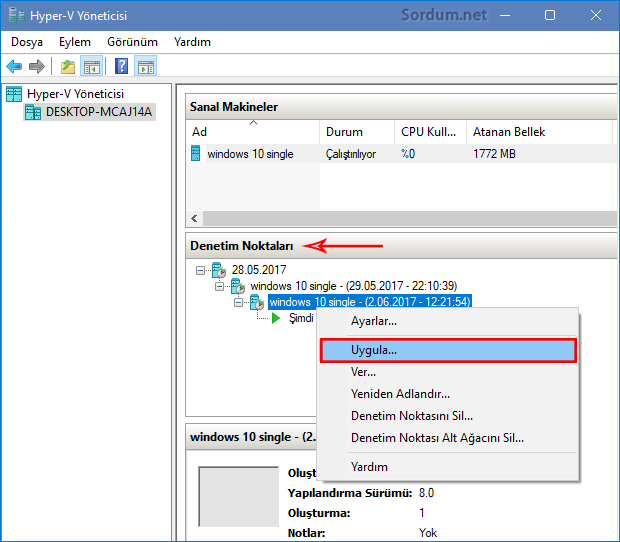The width and height of the screenshot is (620, 542).
Task: Click the %0 CPU usage cell
Action: click(x=408, y=154)
